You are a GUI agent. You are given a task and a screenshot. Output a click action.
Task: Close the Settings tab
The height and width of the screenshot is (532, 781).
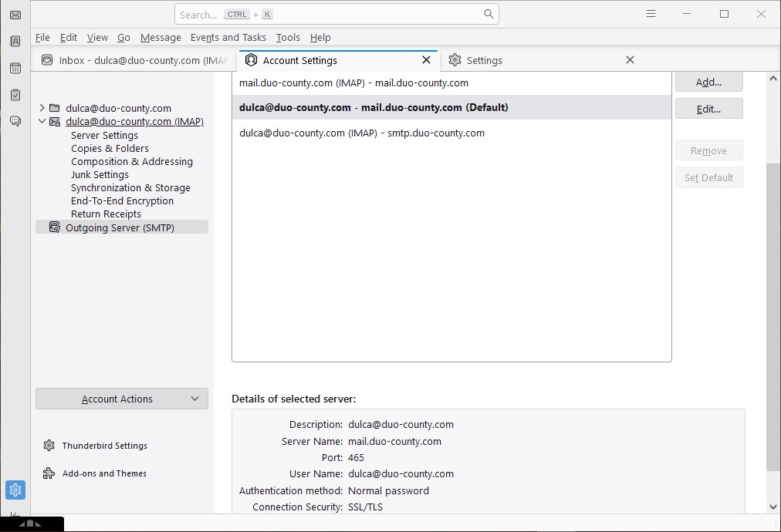click(630, 60)
